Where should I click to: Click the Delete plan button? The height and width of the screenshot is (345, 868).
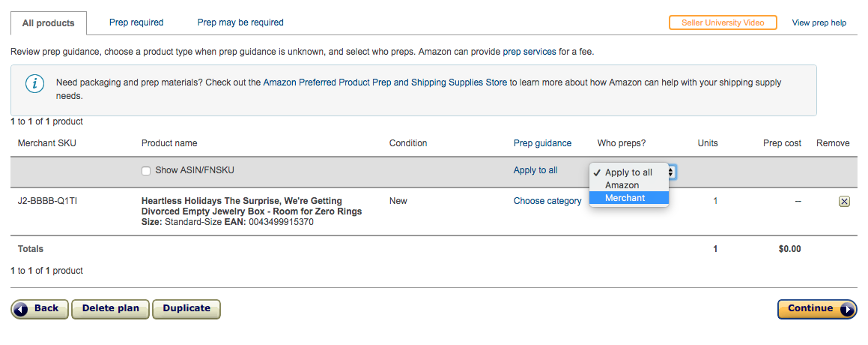(110, 309)
